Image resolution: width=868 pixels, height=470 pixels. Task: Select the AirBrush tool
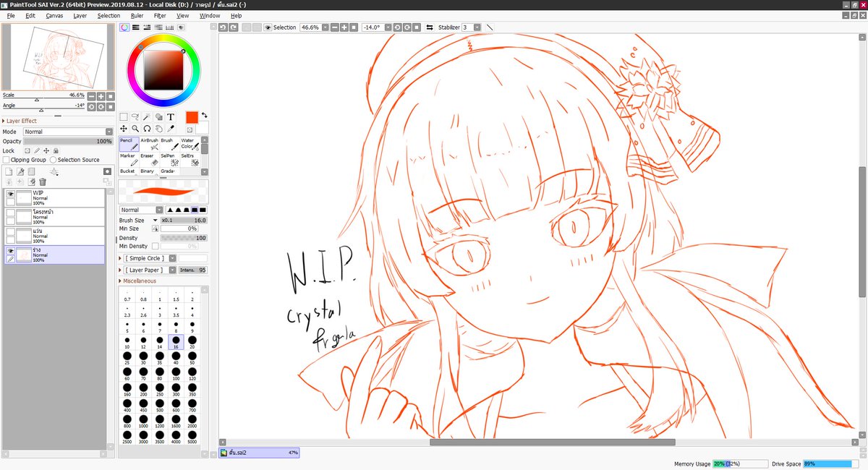[x=149, y=144]
